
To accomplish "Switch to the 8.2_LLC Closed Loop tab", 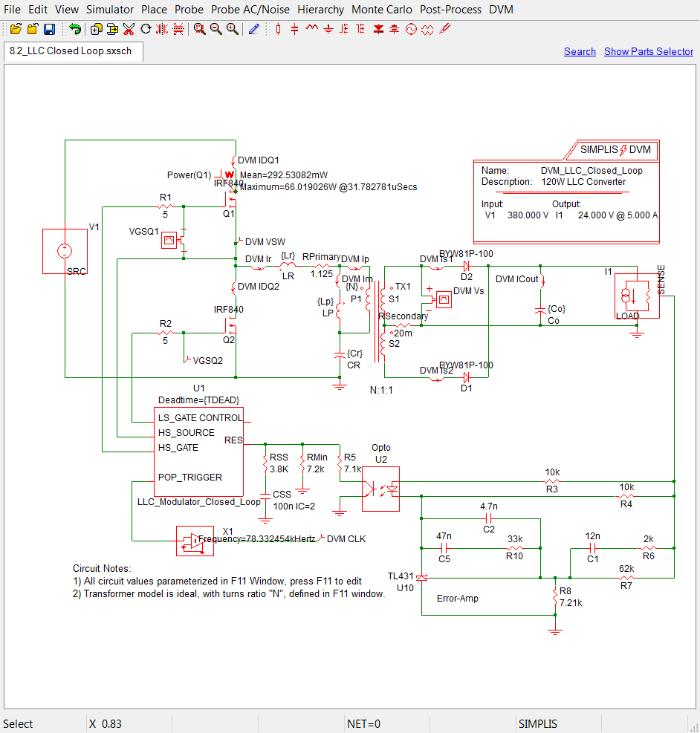I will 71,51.
